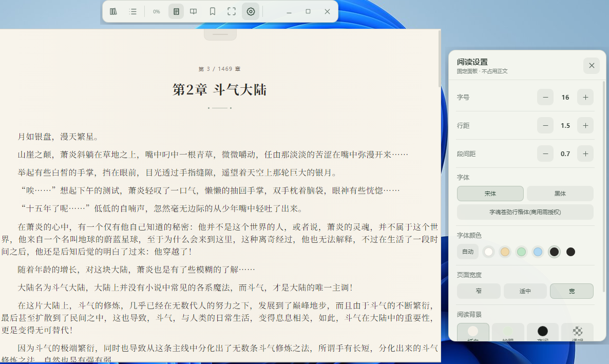Decrease 字号 font size
The height and width of the screenshot is (364, 609).
point(545,97)
